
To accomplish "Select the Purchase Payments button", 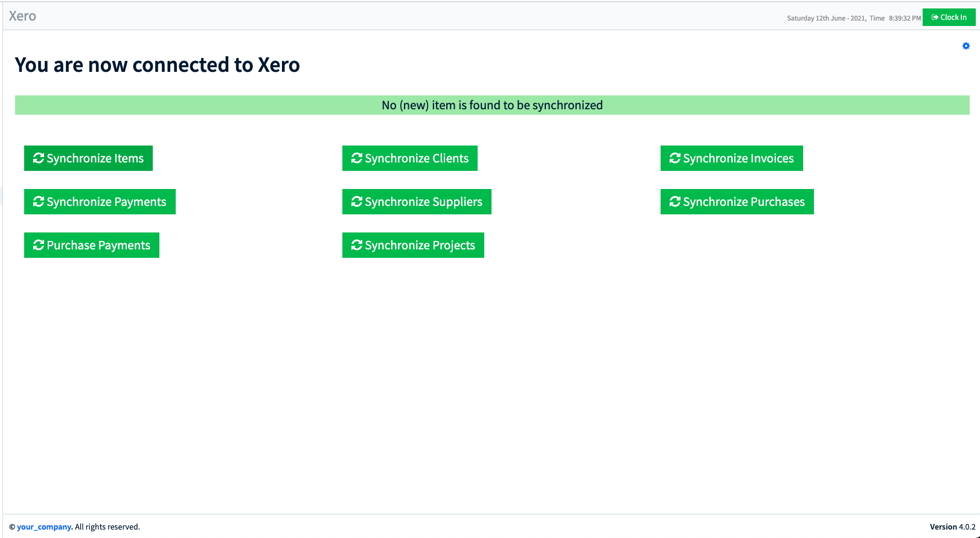I will tap(92, 245).
